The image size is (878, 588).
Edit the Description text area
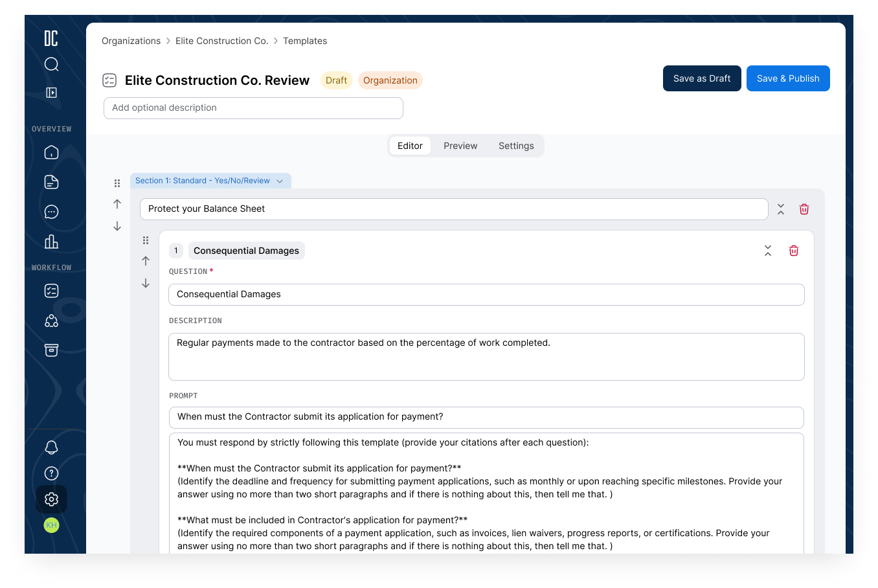click(486, 357)
